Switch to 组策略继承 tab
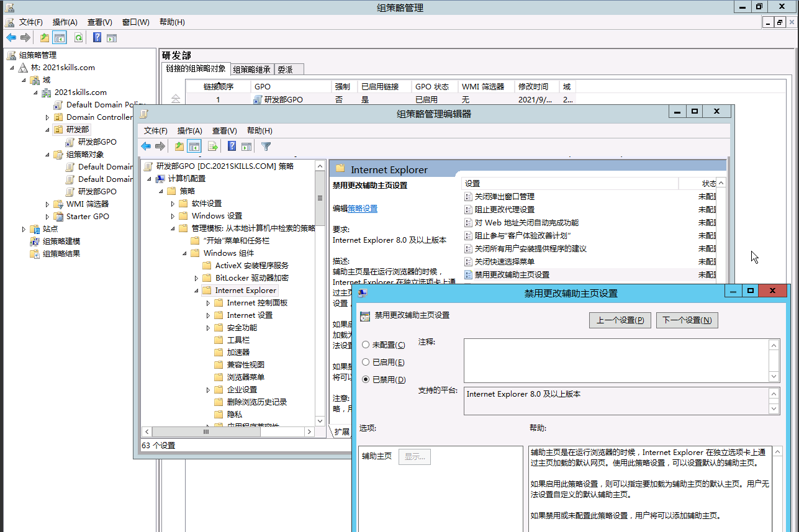Image resolution: width=799 pixels, height=532 pixels. pyautogui.click(x=251, y=70)
